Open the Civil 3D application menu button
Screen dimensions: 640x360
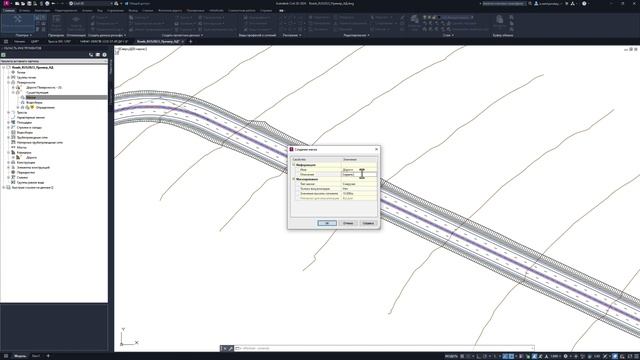click(6, 3)
